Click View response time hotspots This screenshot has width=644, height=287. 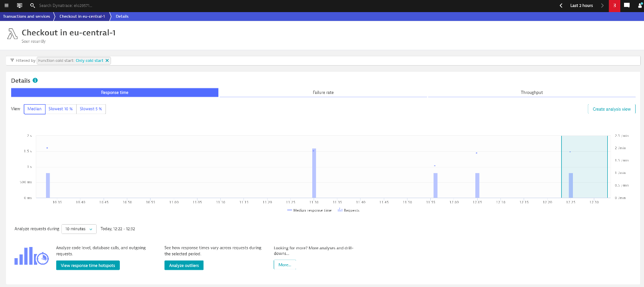point(88,265)
